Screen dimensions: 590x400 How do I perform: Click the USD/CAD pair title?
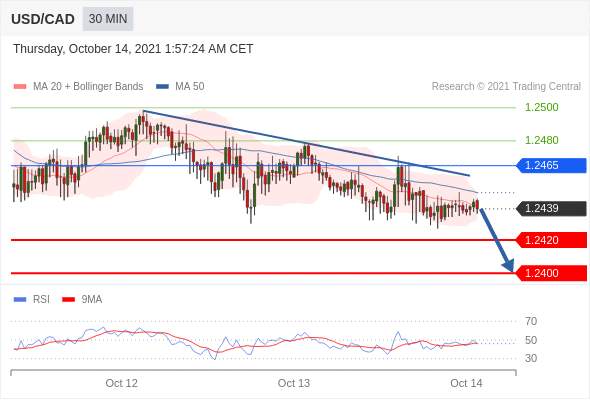coord(43,19)
